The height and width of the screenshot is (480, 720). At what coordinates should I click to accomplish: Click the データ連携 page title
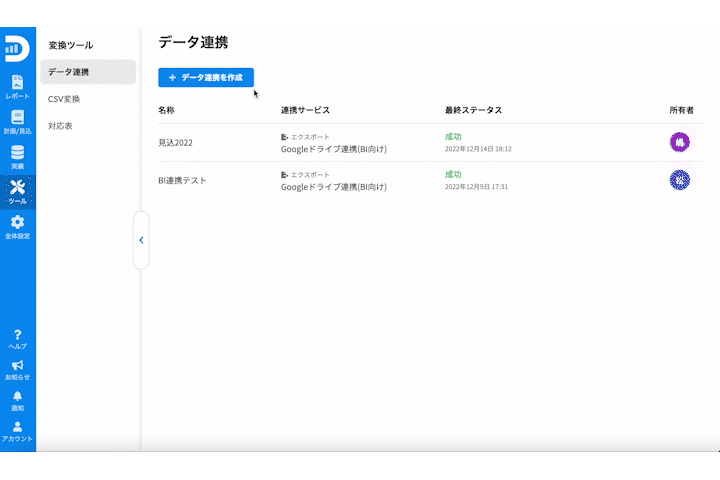point(193,42)
